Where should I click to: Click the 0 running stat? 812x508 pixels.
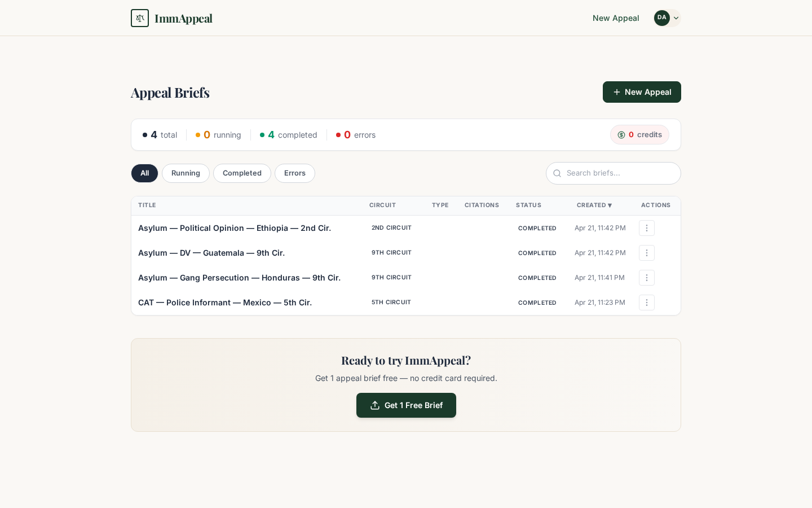pos(218,135)
